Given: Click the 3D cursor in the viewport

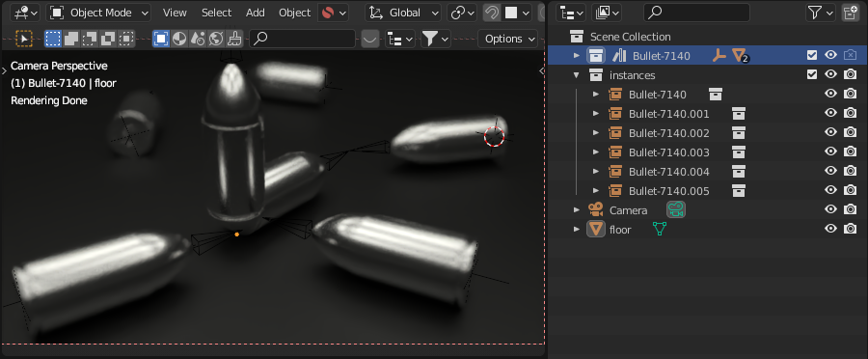Looking at the screenshot, I should pyautogui.click(x=495, y=136).
